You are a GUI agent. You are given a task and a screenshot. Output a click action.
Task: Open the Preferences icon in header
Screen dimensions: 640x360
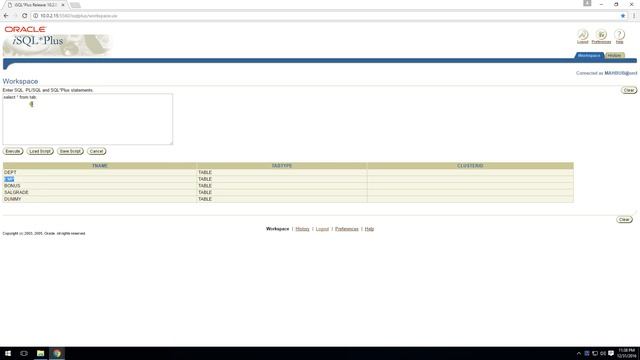(601, 35)
